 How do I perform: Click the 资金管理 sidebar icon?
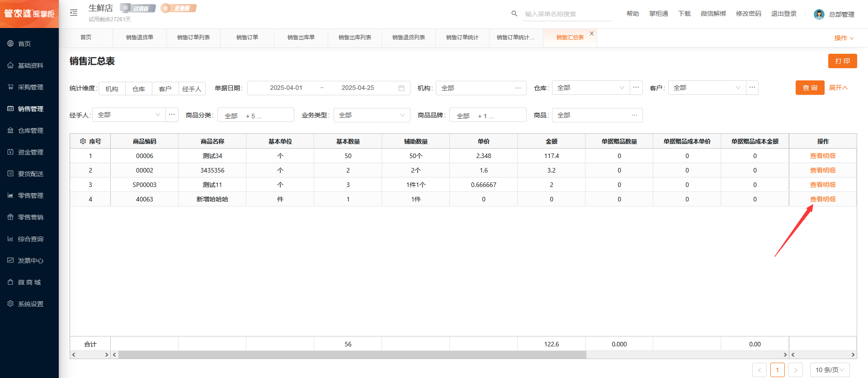[10, 152]
